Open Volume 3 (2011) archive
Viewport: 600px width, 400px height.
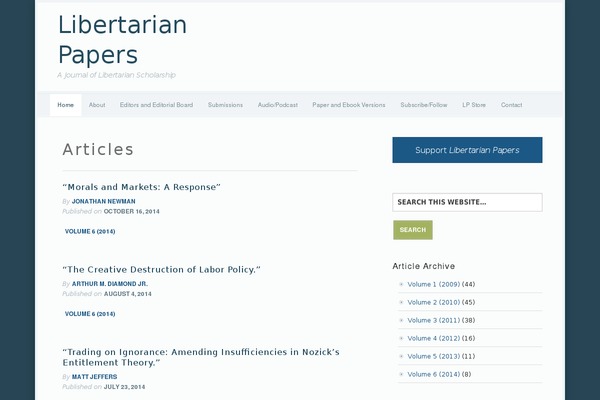[434, 320]
